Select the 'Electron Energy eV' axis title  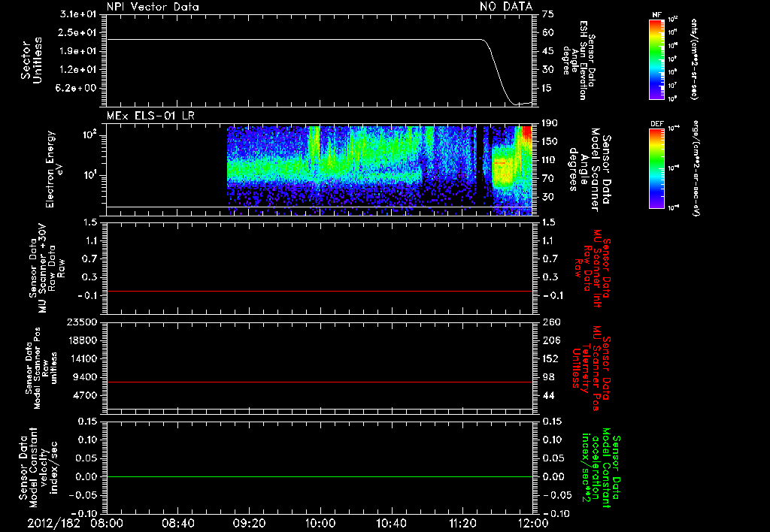click(x=54, y=169)
